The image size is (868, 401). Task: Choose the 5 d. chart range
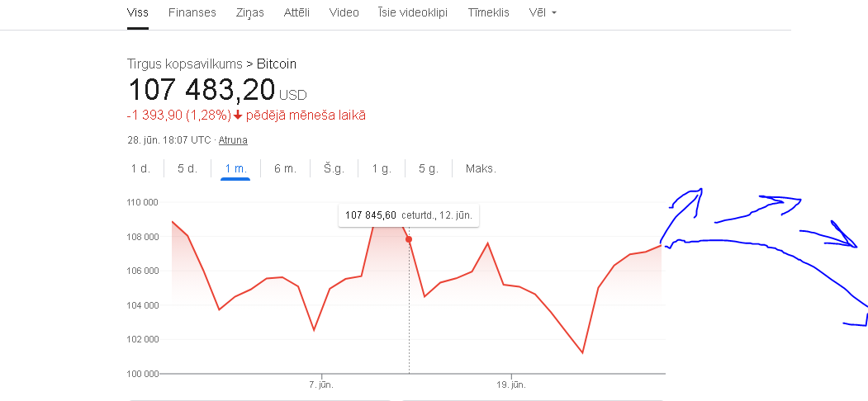[x=187, y=168]
